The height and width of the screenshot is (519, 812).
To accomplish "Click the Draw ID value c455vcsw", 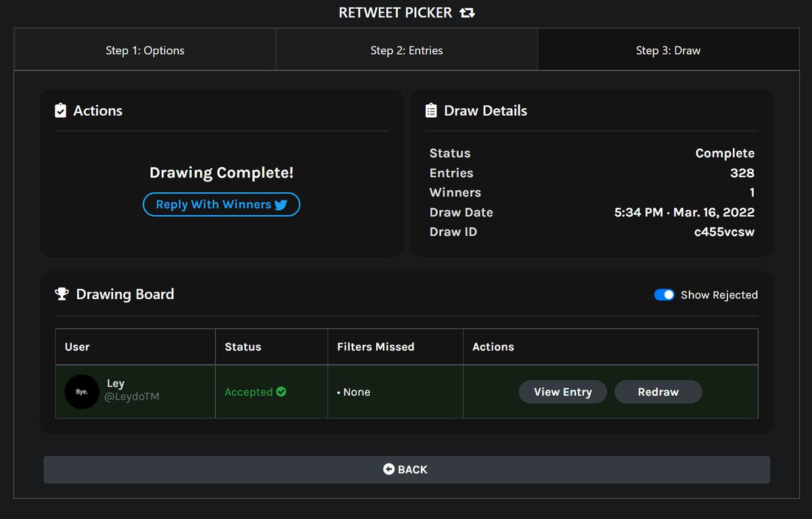I will tap(724, 231).
